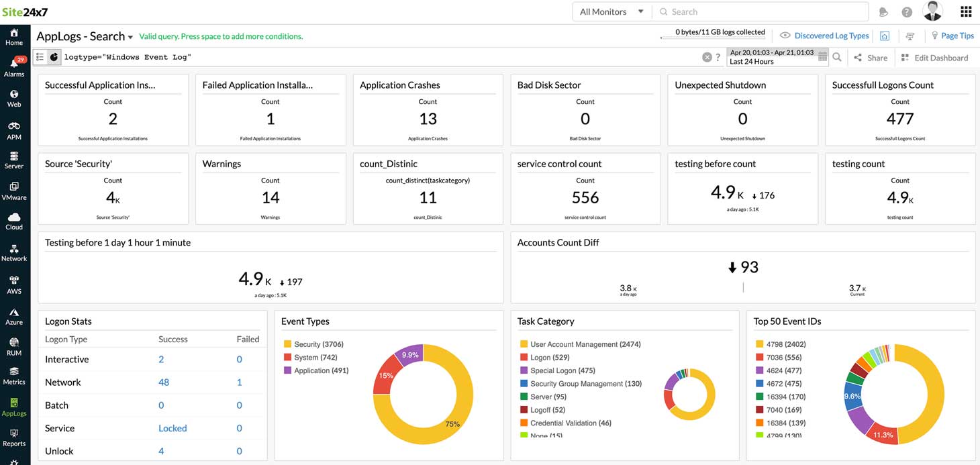The width and height of the screenshot is (980, 465).
Task: Open the AppLogs - Search dropdown
Action: (130, 36)
